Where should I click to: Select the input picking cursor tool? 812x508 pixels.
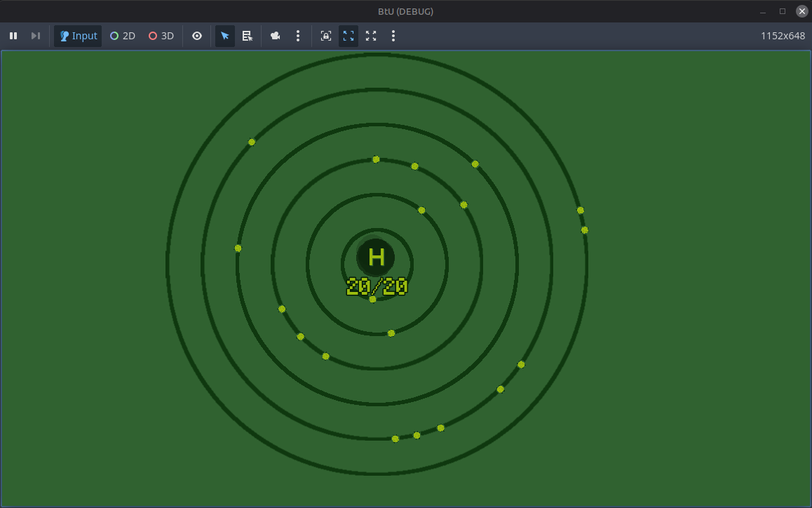click(225, 36)
